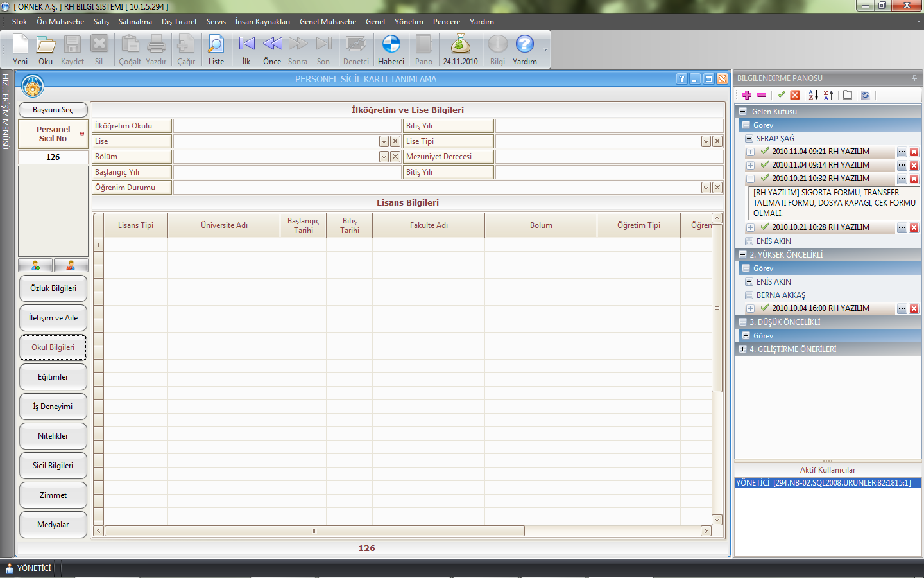The image size is (924, 578).
Task: Click the İş Deneyimi button
Action: 53,407
